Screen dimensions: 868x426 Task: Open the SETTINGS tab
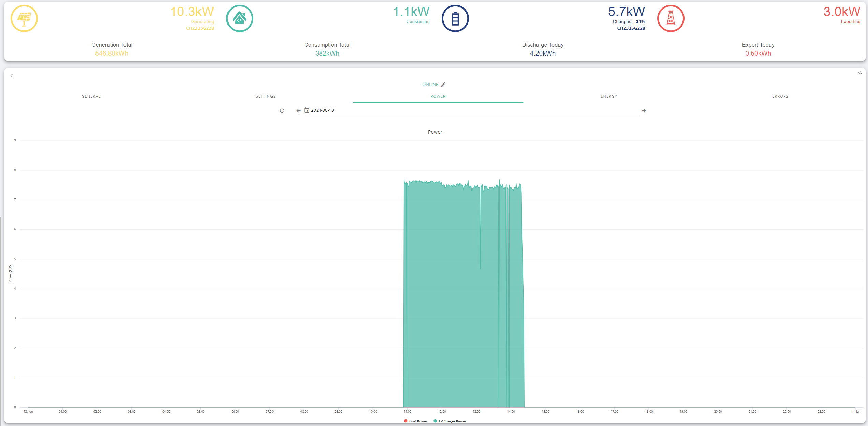[266, 96]
